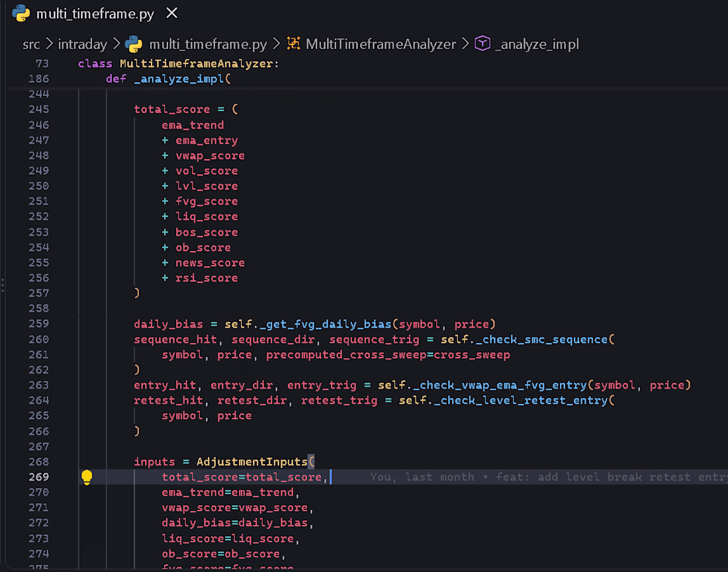This screenshot has width=728, height=572.
Task: Click line number 268 in the gutter
Action: tap(38, 461)
